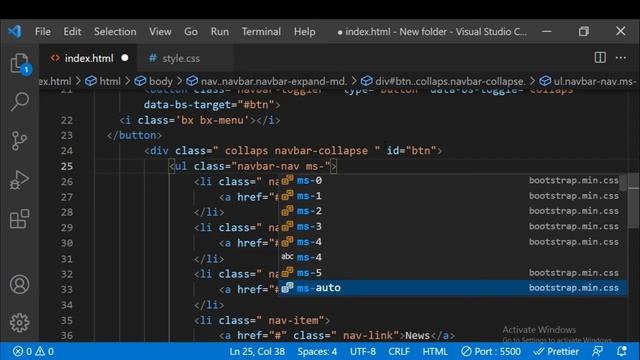
Task: Open the notifications bell
Action: pos(622,351)
